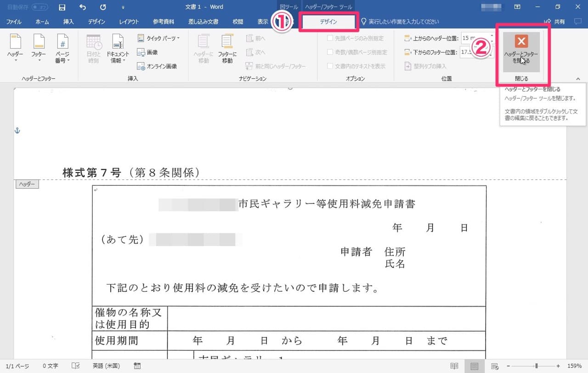The width and height of the screenshot is (588, 373).
Task: Click the 日付と時刻 icon
Action: [93, 48]
